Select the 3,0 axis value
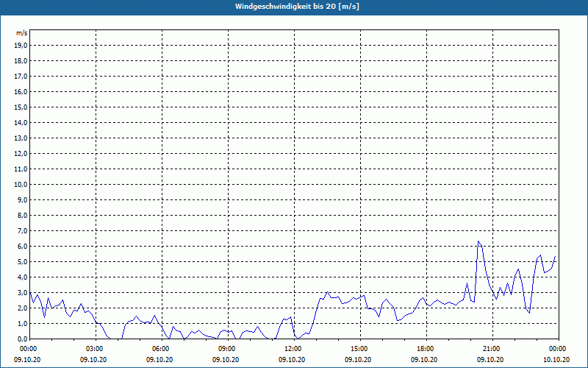 [x=22, y=292]
